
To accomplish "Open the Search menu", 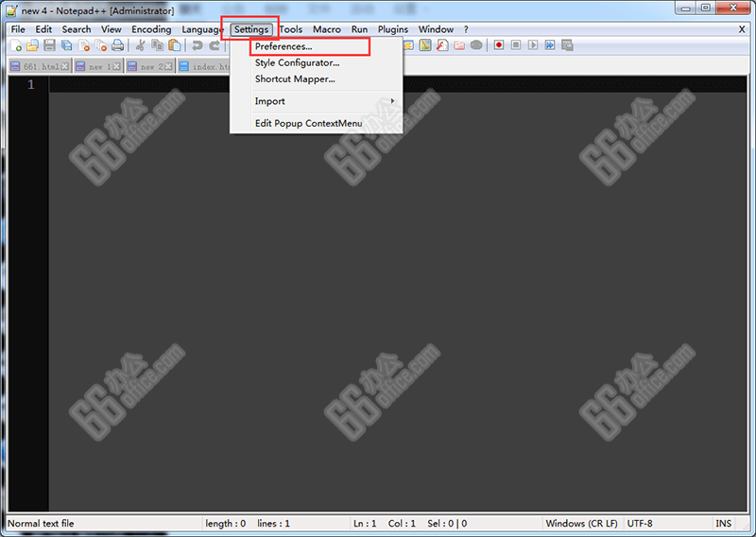I will coord(77,29).
